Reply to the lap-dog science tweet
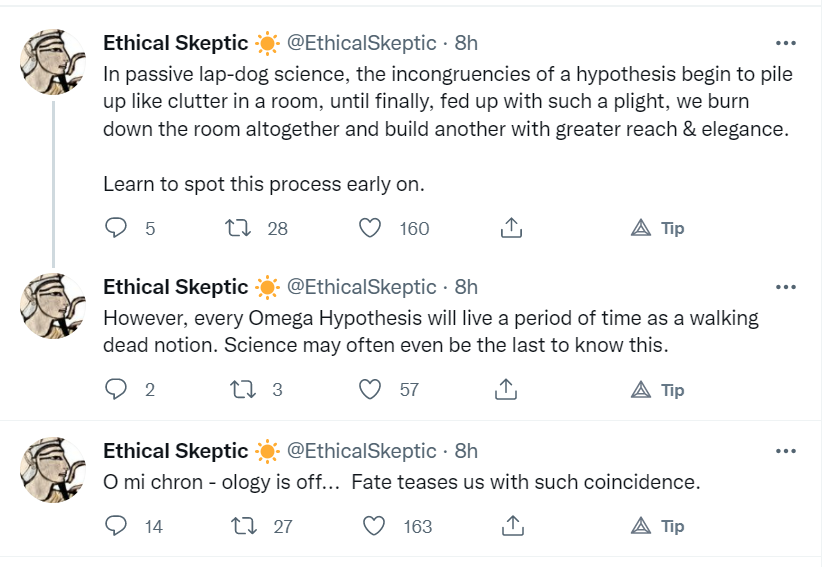 (x=117, y=228)
